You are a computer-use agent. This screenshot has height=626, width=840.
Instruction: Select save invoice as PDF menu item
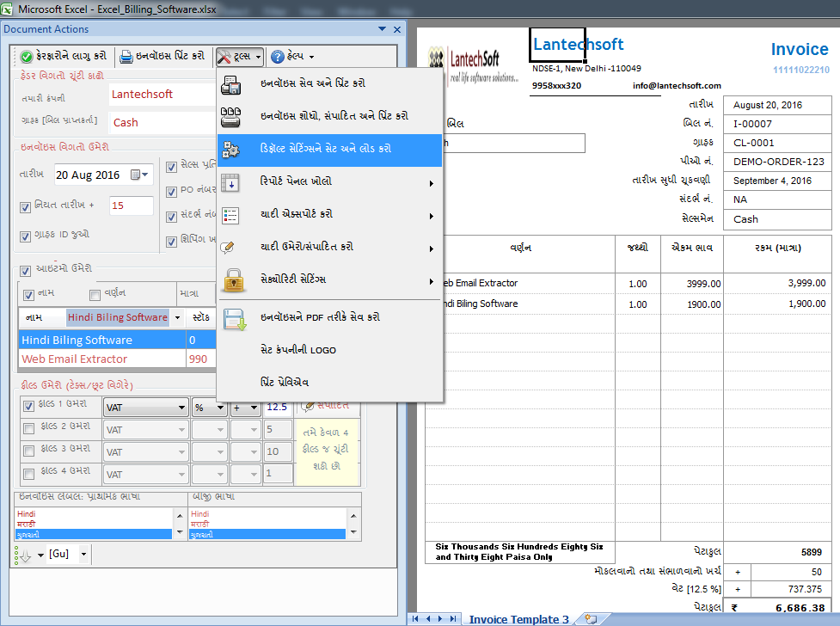329,319
